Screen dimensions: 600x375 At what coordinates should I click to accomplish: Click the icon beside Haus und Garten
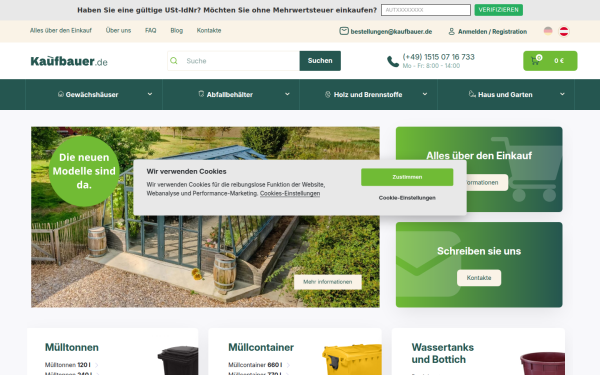472,94
